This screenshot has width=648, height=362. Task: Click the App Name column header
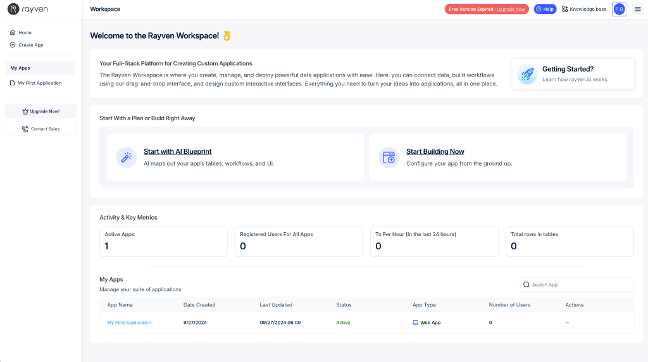pos(120,305)
